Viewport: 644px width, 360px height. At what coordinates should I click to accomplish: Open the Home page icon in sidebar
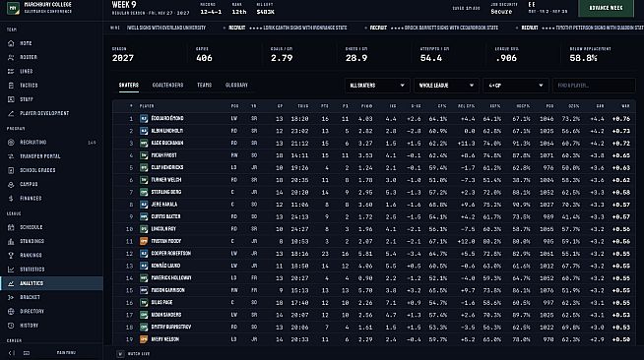[x=11, y=43]
